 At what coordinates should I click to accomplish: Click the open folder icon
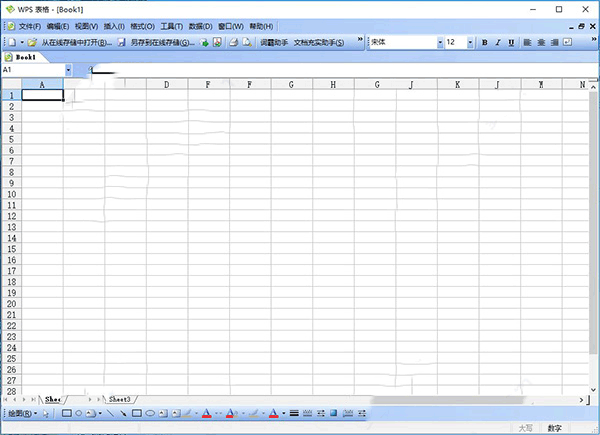[x=32, y=42]
